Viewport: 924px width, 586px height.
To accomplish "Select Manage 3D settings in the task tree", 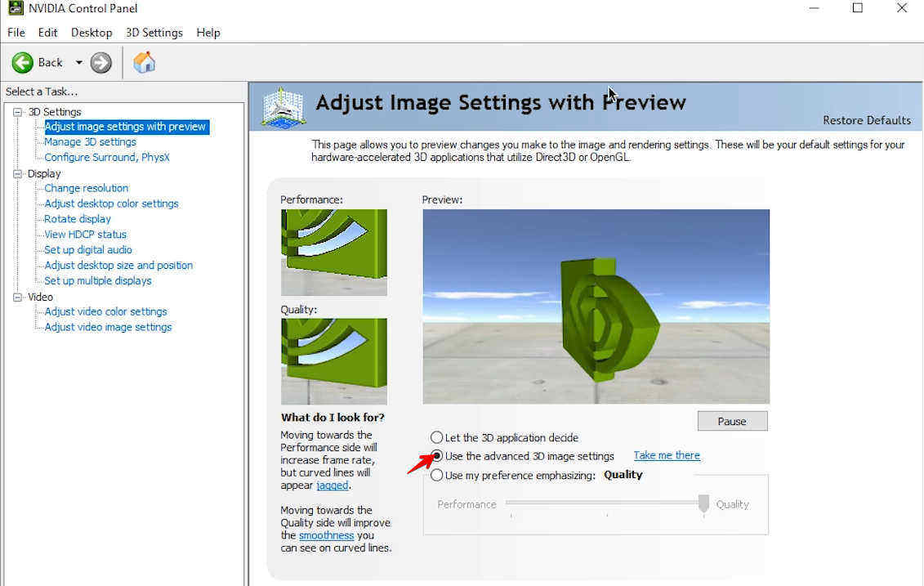I will click(92, 141).
